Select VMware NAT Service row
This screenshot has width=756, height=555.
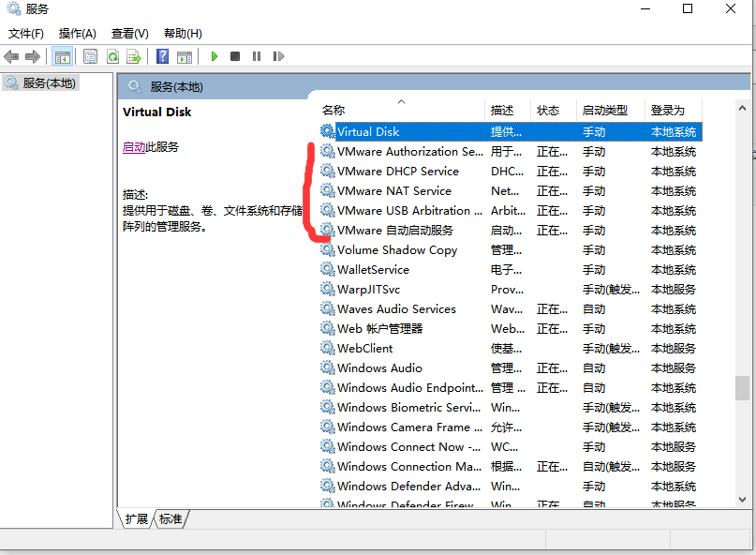tap(511, 191)
